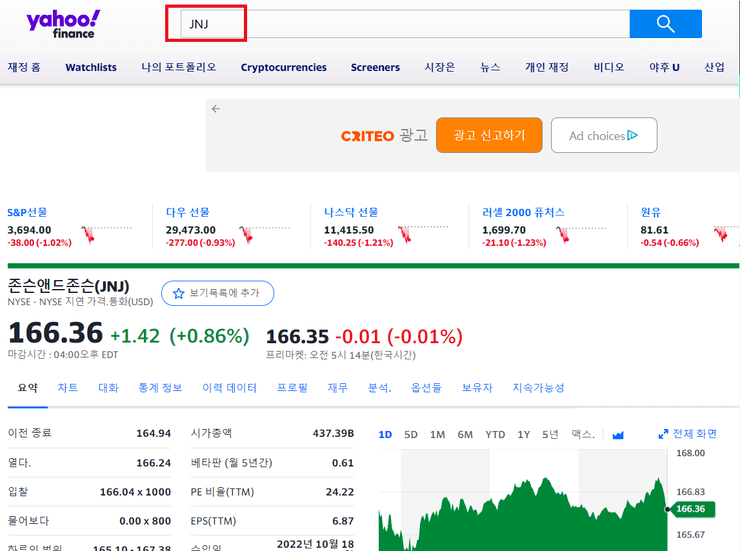This screenshot has width=740, height=551.
Task: Switch to the 재무 tab
Action: coord(337,388)
